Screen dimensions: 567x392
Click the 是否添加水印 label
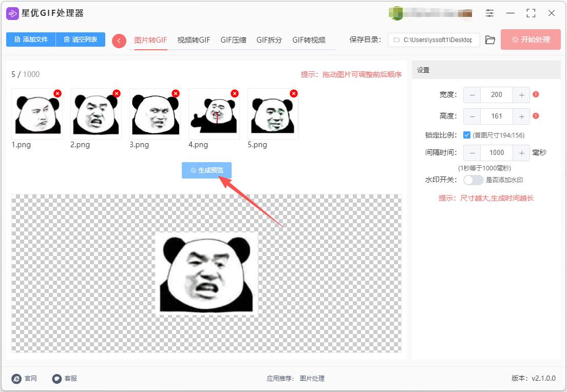point(504,180)
